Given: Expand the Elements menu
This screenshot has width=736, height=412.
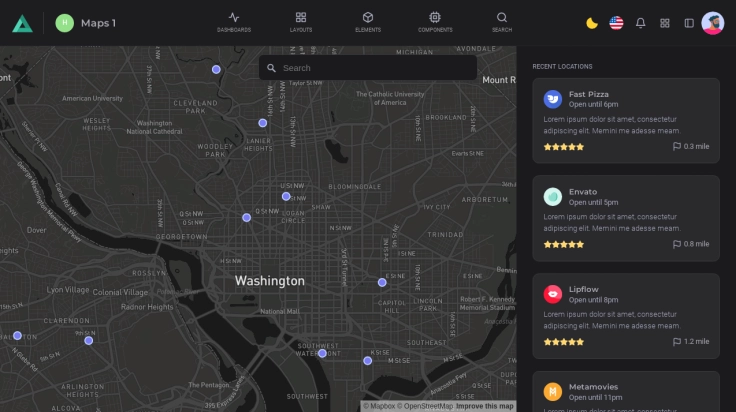Looking at the screenshot, I should (368, 22).
